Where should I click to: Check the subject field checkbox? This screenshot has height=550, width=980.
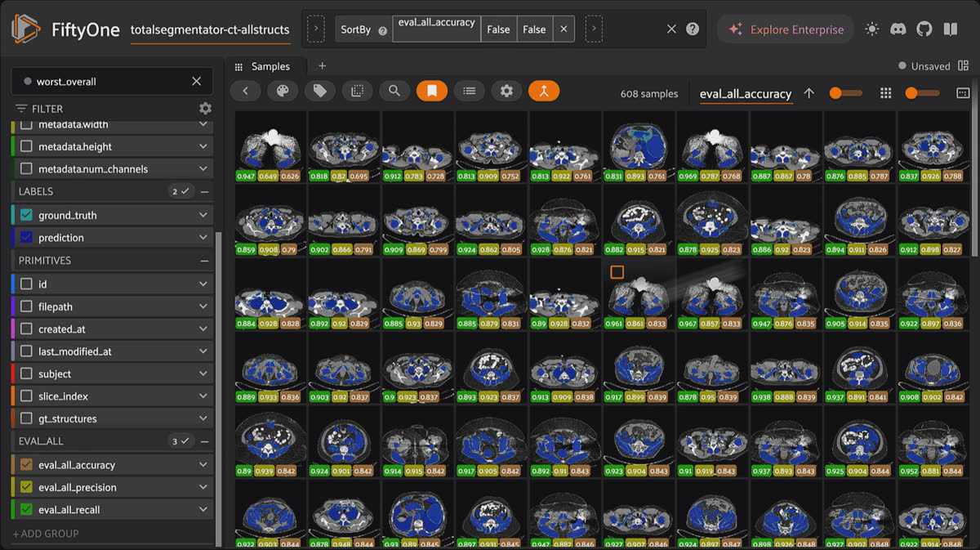coord(26,374)
